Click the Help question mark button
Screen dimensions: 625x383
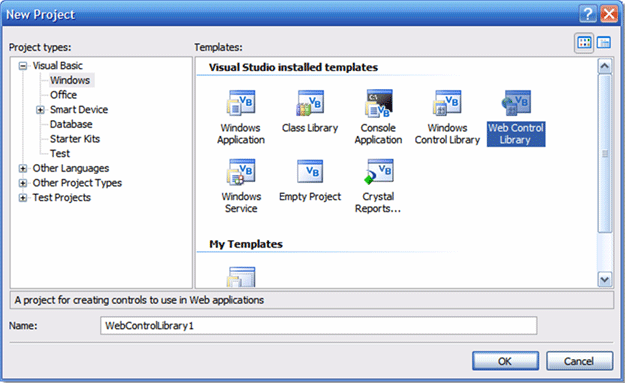[588, 14]
